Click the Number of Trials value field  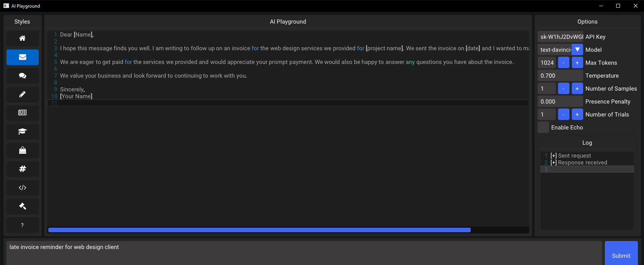(547, 114)
